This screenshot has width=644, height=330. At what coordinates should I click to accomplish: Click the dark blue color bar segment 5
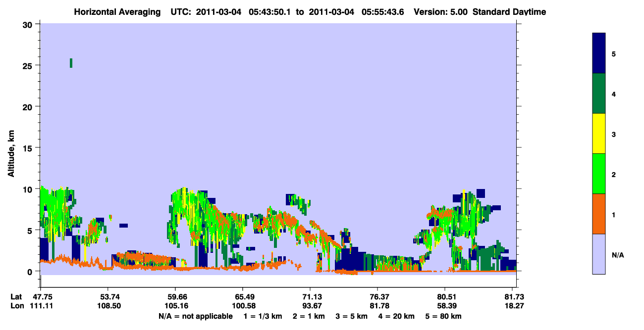(599, 53)
